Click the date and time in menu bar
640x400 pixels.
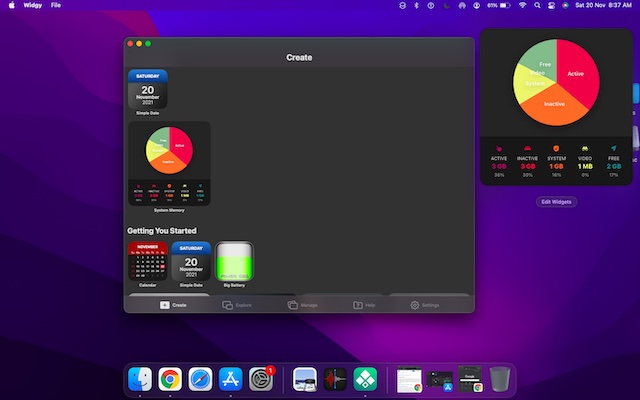[603, 5]
